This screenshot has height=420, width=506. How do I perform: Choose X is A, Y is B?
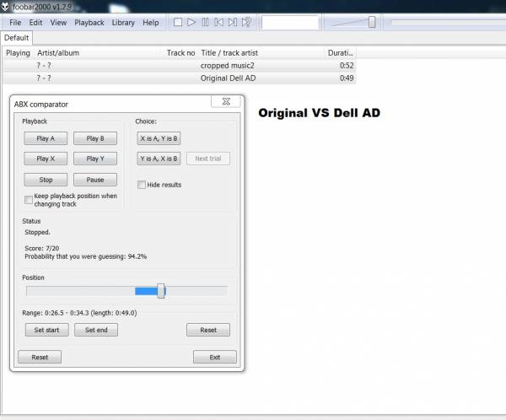[x=159, y=138]
